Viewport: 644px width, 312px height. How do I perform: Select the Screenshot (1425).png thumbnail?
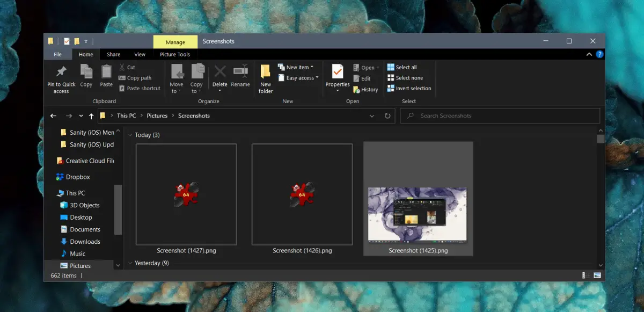[418, 214]
